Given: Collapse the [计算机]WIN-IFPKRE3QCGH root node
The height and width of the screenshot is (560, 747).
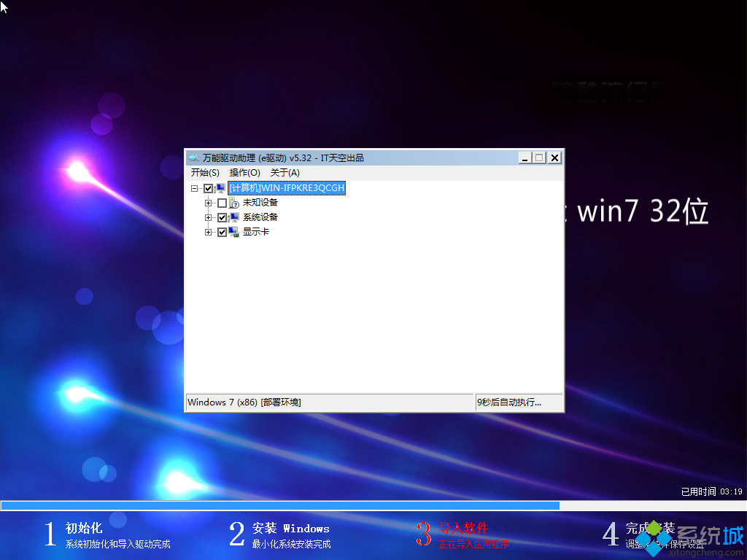Looking at the screenshot, I should 194,188.
